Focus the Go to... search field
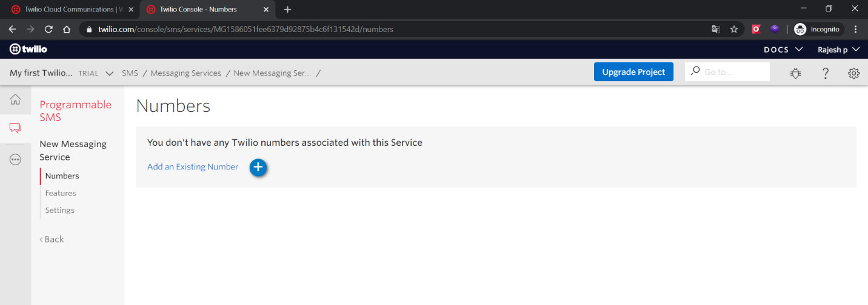The height and width of the screenshot is (305, 868). tap(727, 72)
